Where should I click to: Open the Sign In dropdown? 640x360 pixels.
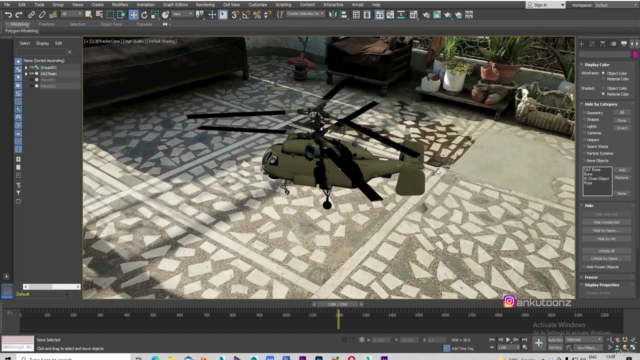(x=546, y=5)
